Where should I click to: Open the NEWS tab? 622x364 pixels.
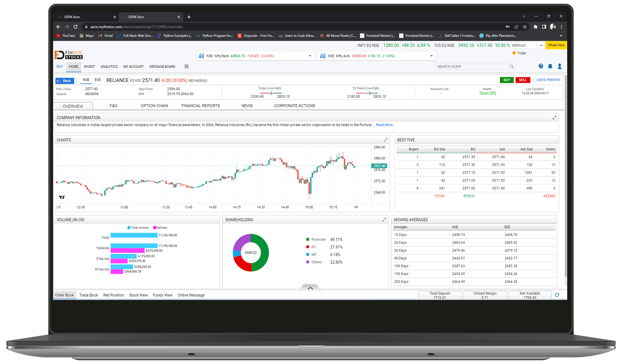click(x=247, y=106)
